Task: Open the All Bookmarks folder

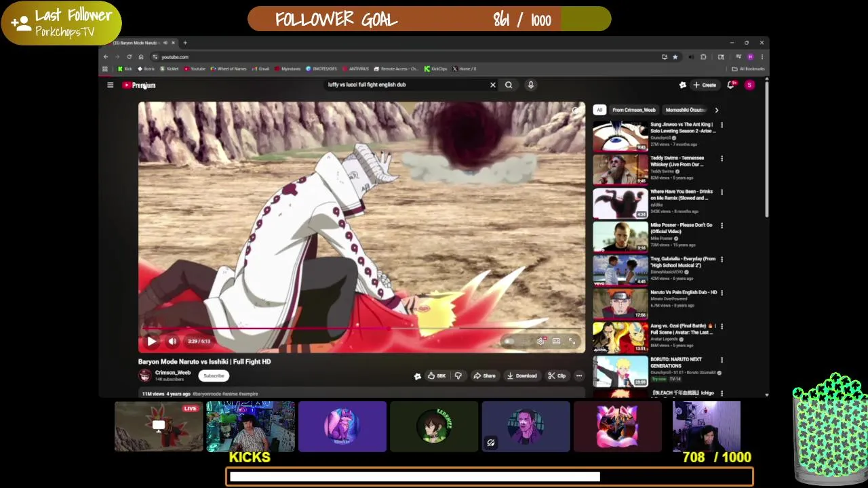Action: [x=749, y=68]
